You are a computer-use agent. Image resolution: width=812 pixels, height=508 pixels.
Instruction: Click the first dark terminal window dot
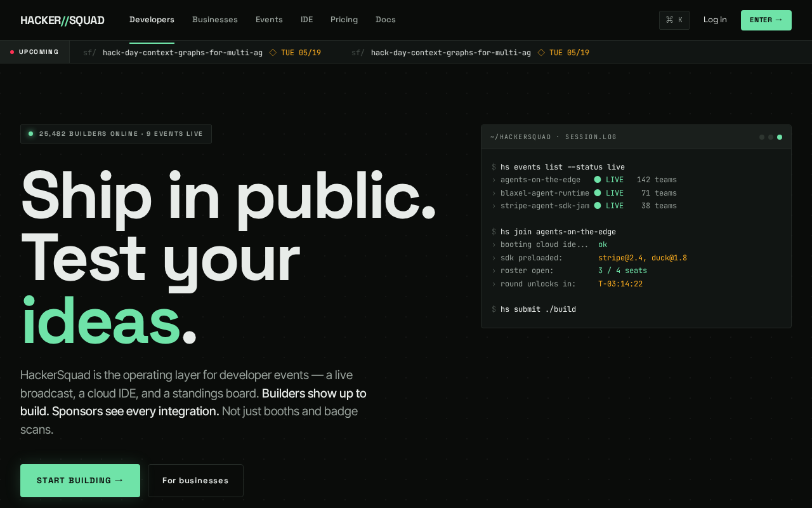tap(762, 137)
